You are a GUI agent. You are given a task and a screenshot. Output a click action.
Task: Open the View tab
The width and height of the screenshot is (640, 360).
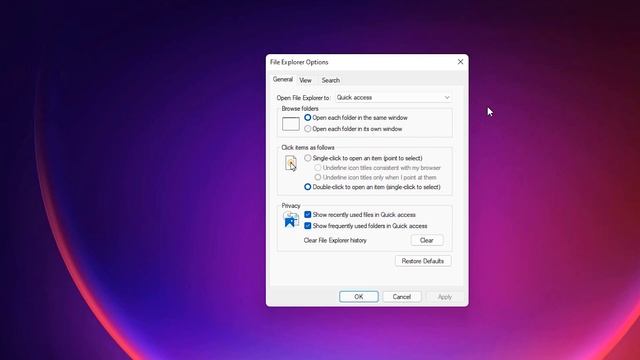tap(305, 80)
